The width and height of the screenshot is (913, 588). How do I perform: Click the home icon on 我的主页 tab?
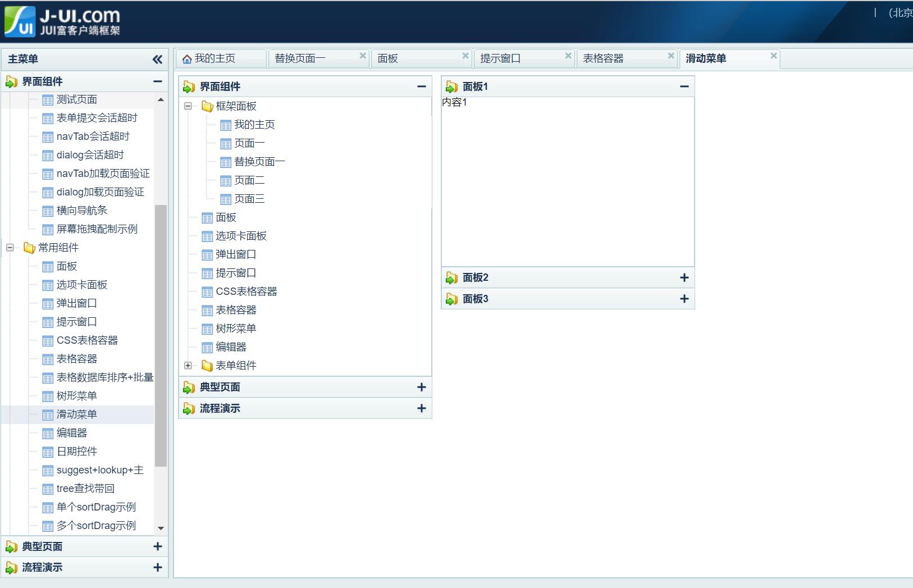(x=187, y=57)
